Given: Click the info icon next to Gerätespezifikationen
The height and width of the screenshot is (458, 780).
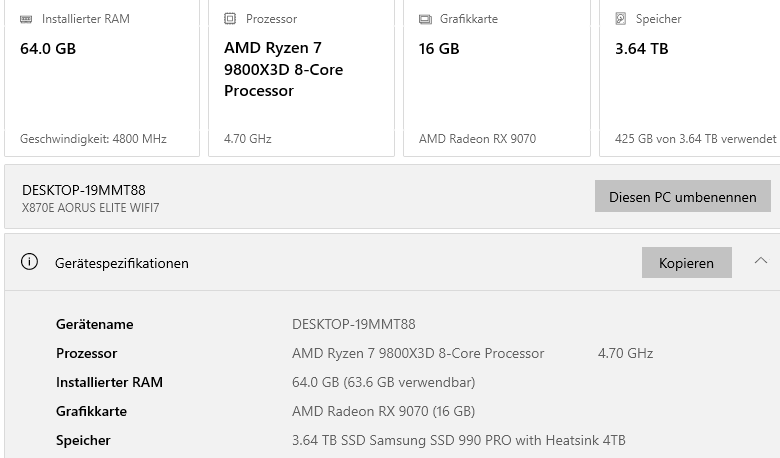Looking at the screenshot, I should (30, 263).
